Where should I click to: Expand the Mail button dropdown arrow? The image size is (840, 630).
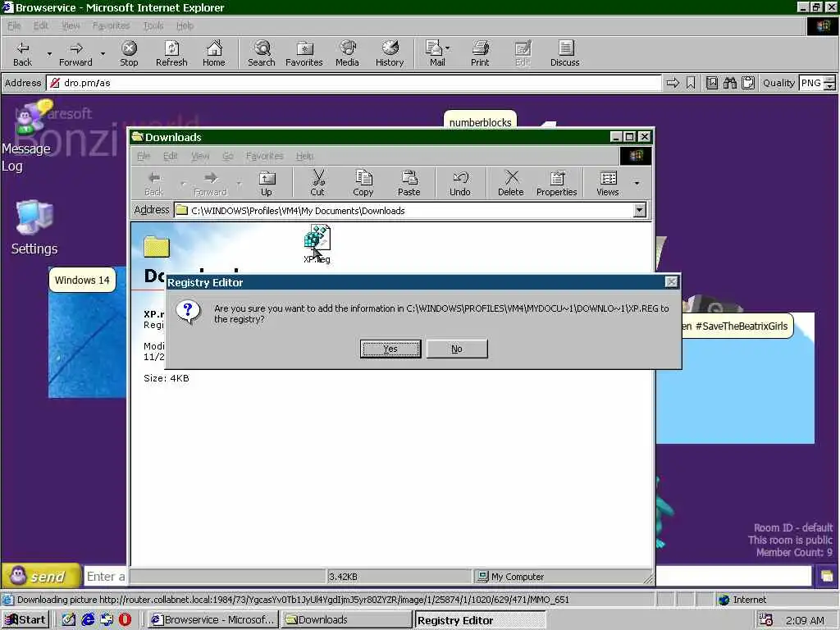click(447, 48)
